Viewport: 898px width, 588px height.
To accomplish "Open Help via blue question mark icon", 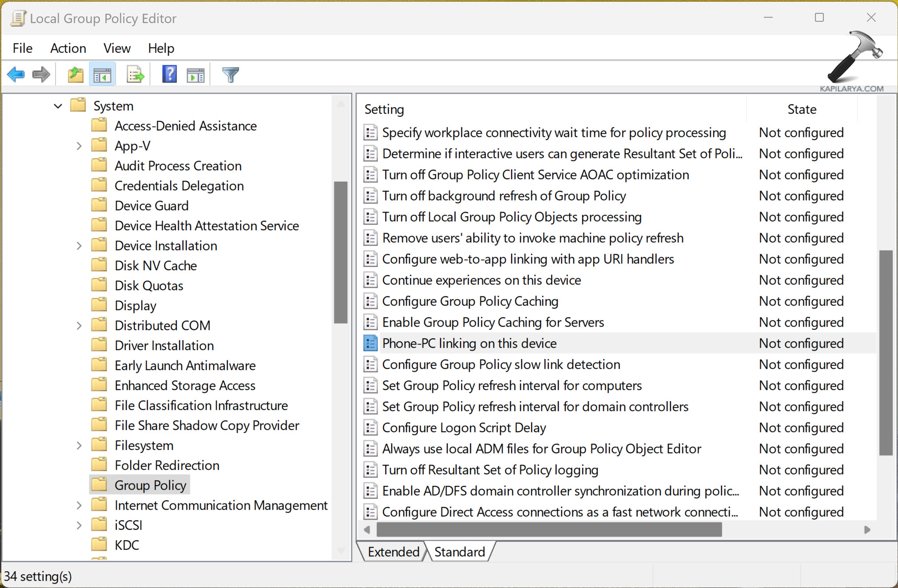I will [169, 75].
